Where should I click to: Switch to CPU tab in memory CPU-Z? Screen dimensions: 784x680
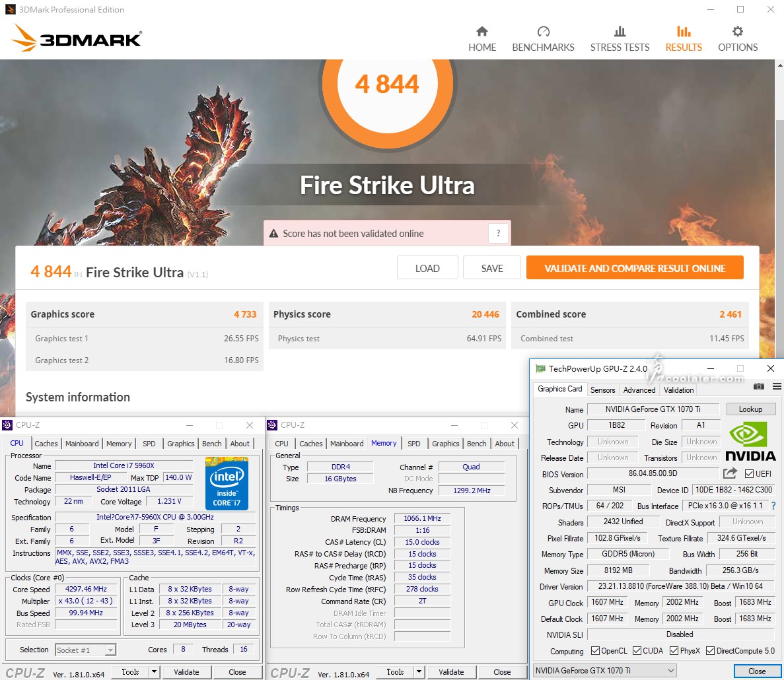point(281,443)
